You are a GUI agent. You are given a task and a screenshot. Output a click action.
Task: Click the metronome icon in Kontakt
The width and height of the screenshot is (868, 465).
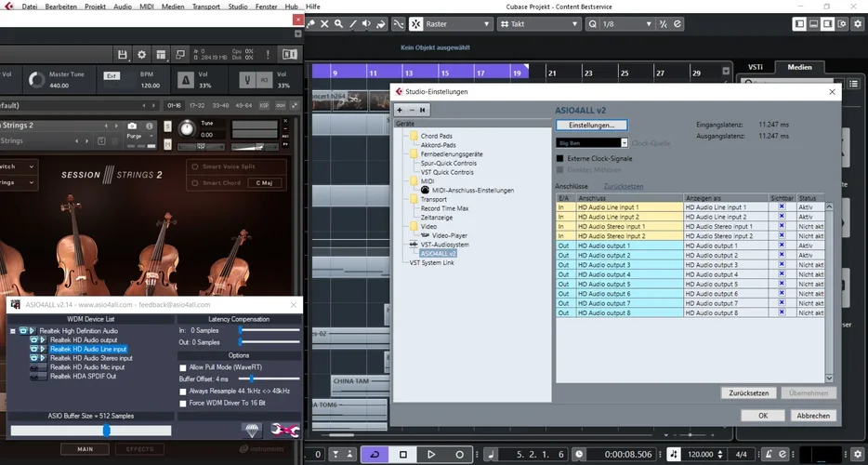click(x=184, y=80)
